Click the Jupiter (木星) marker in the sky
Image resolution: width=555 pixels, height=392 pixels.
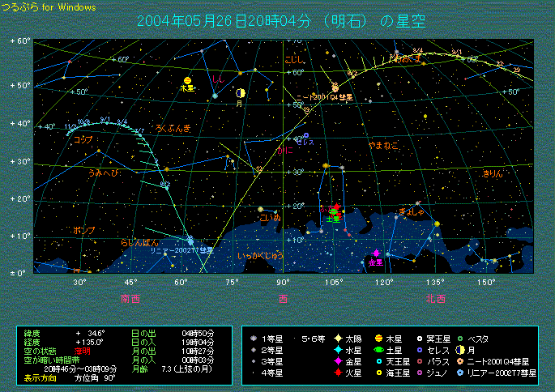188,80
